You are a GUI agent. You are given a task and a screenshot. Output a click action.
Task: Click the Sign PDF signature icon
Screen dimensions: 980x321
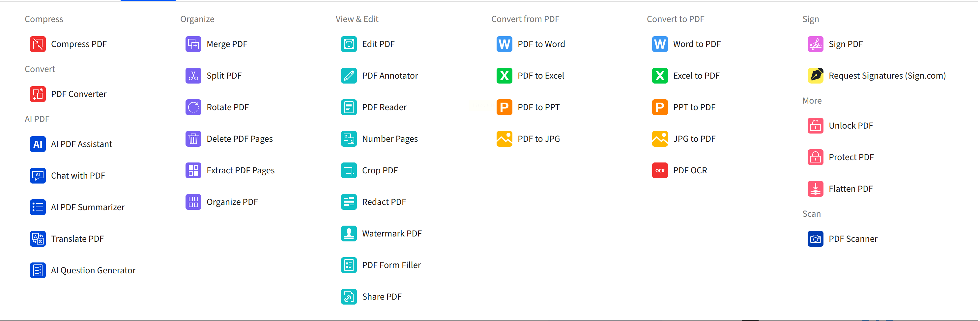click(x=815, y=44)
